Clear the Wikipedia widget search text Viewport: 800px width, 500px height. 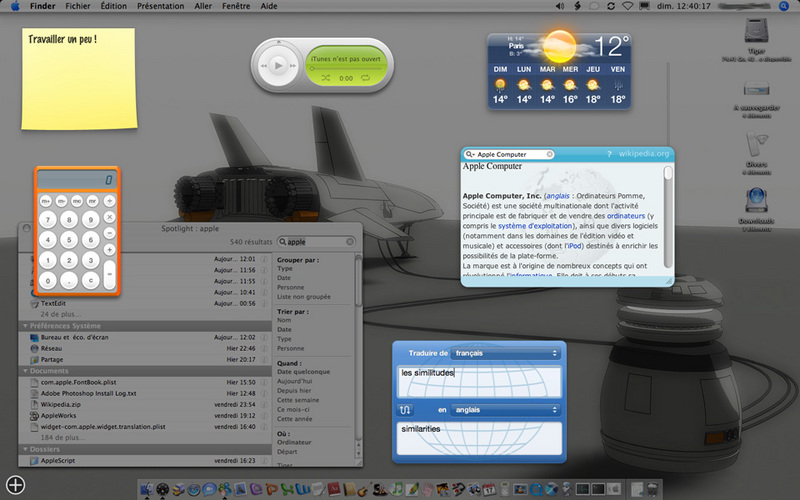(549, 154)
